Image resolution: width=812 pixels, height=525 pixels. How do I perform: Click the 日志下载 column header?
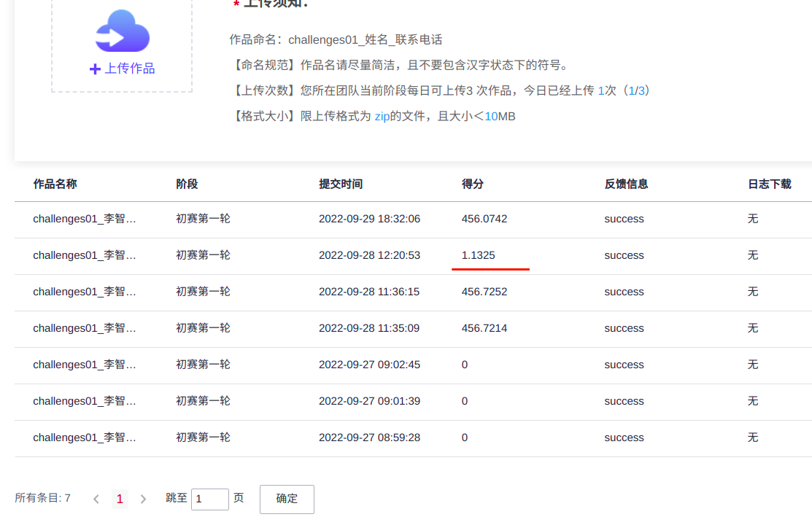point(769,184)
